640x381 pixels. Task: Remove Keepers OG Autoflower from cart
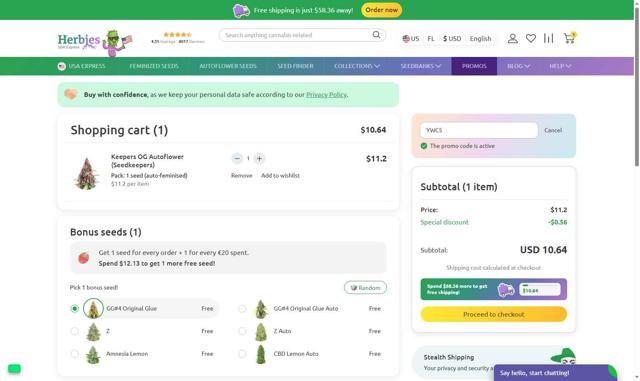[242, 176]
